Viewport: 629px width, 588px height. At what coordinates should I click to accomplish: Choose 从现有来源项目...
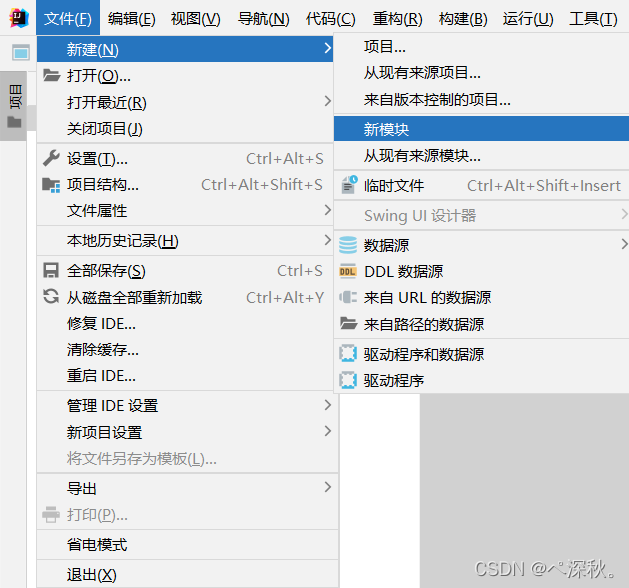pos(481,73)
